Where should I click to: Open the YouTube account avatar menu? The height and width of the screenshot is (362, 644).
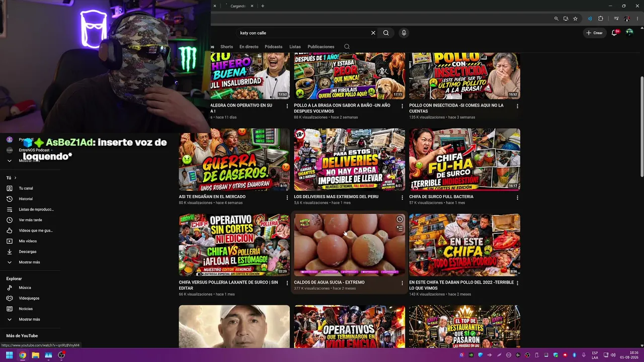pyautogui.click(x=629, y=33)
